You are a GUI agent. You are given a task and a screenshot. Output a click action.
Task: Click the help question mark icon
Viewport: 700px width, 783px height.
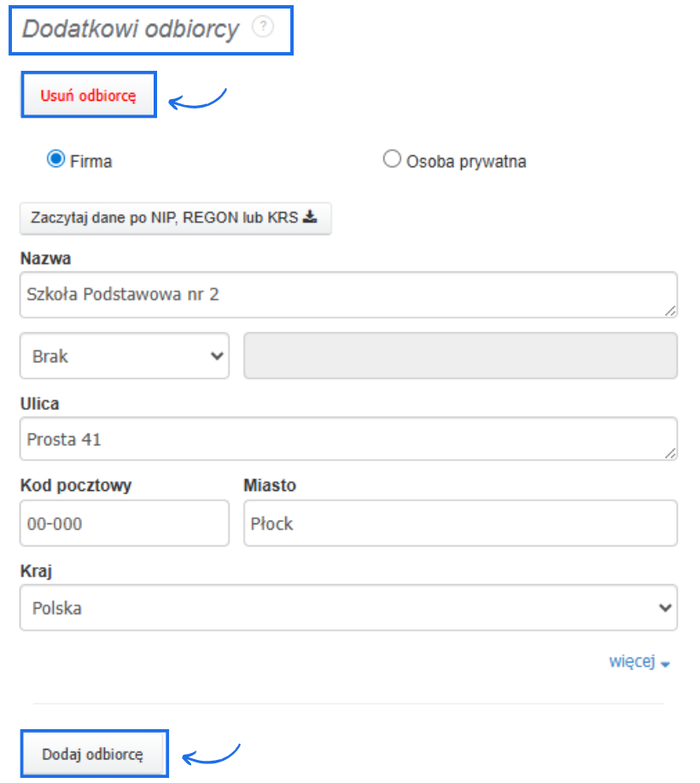coord(263,28)
